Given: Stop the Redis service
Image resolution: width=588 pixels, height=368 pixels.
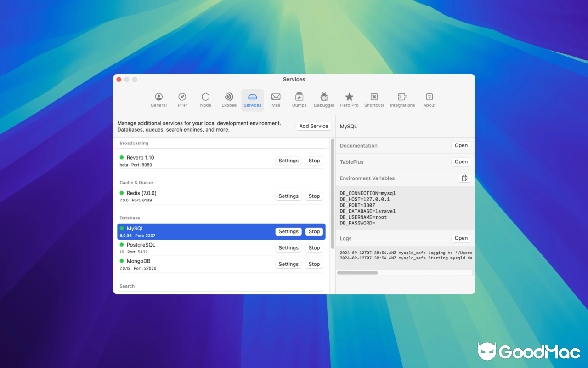Looking at the screenshot, I should pyautogui.click(x=314, y=196).
